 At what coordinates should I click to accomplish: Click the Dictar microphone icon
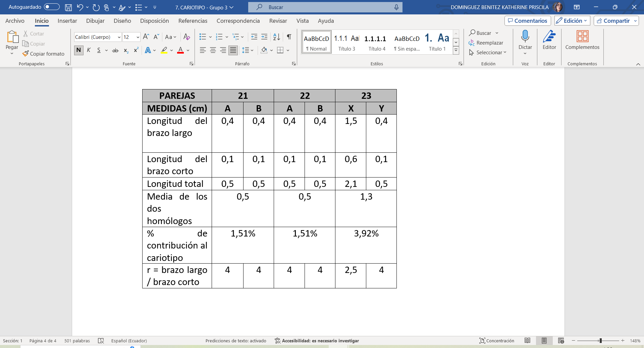click(525, 36)
